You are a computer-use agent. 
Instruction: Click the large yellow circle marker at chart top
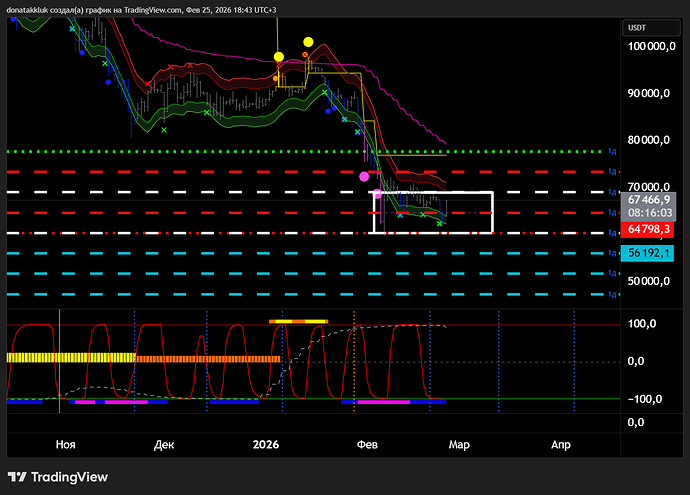point(308,42)
